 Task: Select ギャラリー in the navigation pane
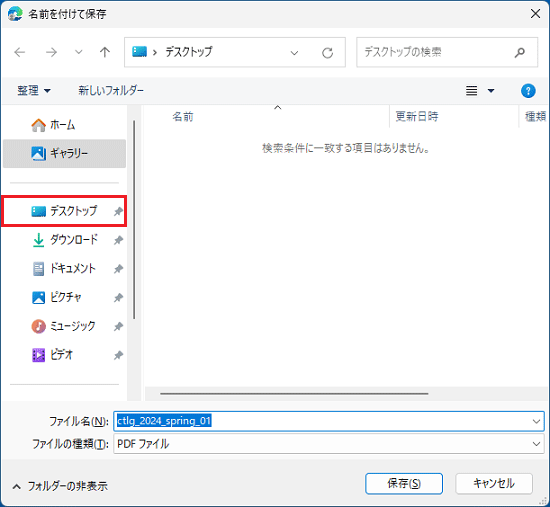click(x=64, y=153)
